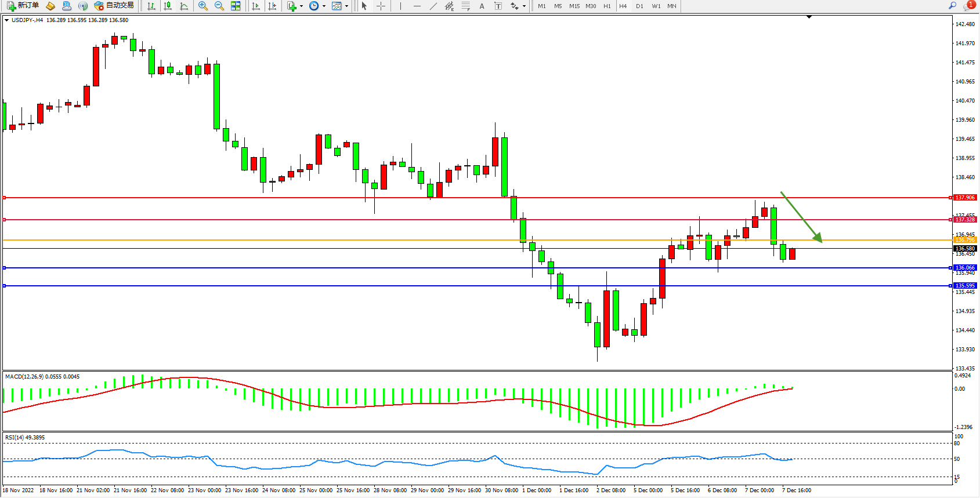Select the Fibonacci retracement tool

coord(465,6)
